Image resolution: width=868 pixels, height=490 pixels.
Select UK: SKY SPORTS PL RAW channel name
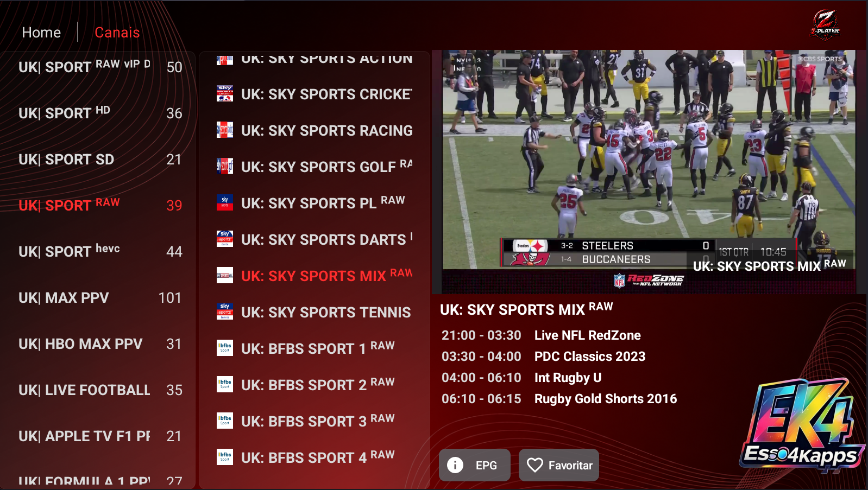click(x=323, y=202)
